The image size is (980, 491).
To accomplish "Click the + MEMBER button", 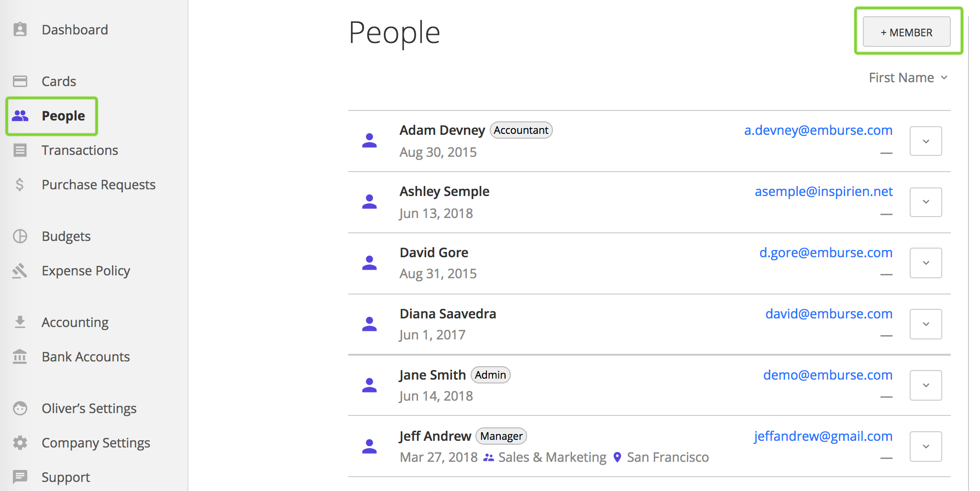I will click(906, 32).
